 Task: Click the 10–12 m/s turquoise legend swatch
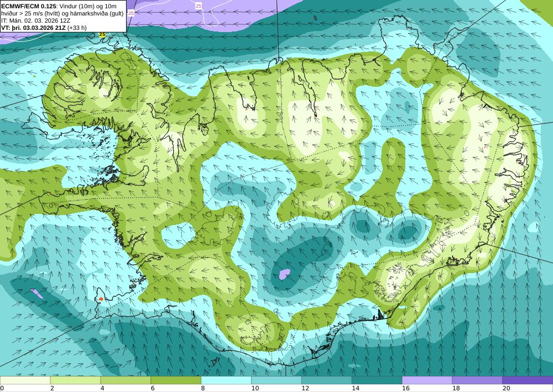276,380
